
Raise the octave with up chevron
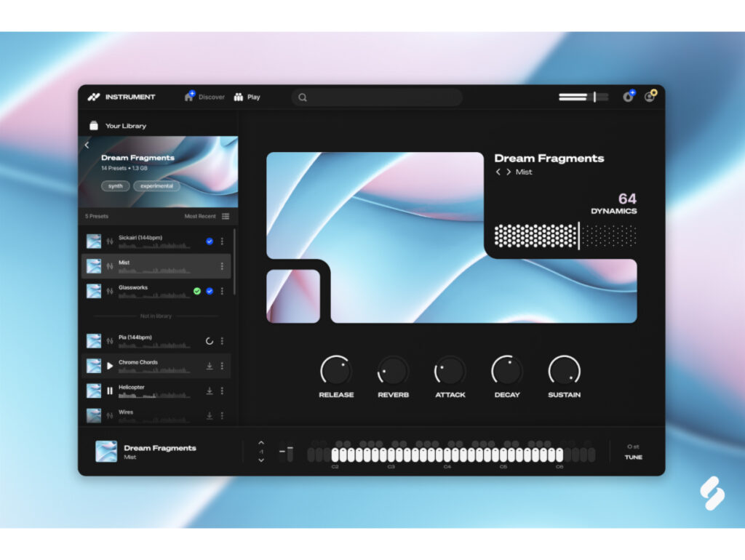(261, 443)
